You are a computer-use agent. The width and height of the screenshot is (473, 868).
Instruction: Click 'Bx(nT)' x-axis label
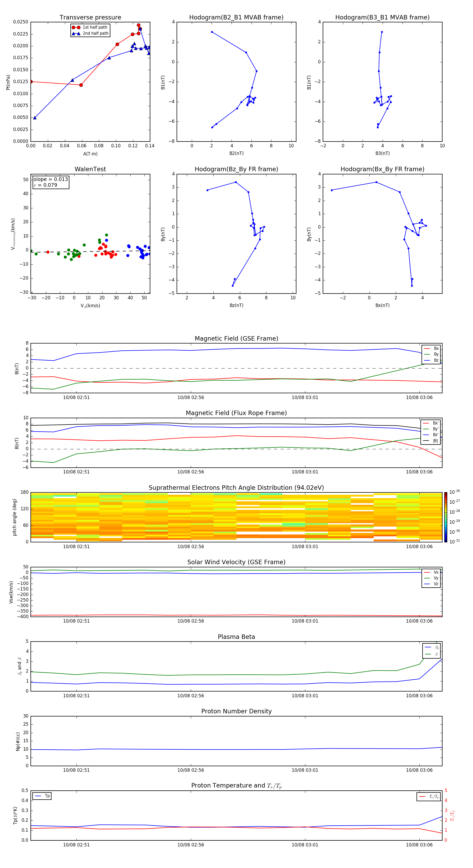382,305
